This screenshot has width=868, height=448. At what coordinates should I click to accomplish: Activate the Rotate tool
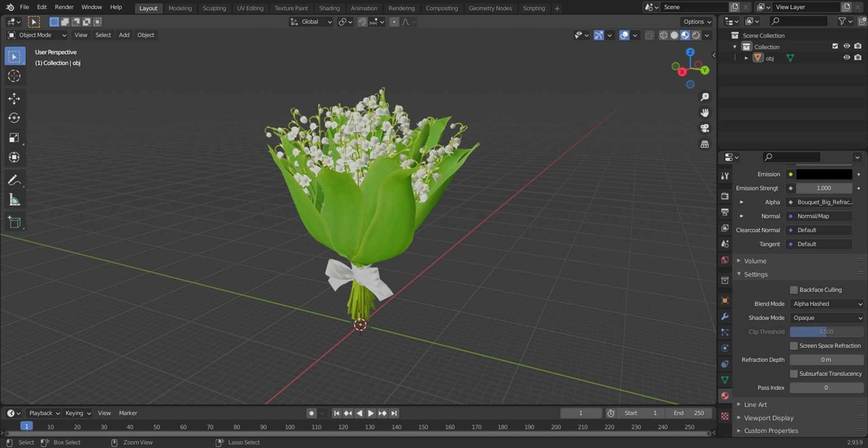point(14,118)
